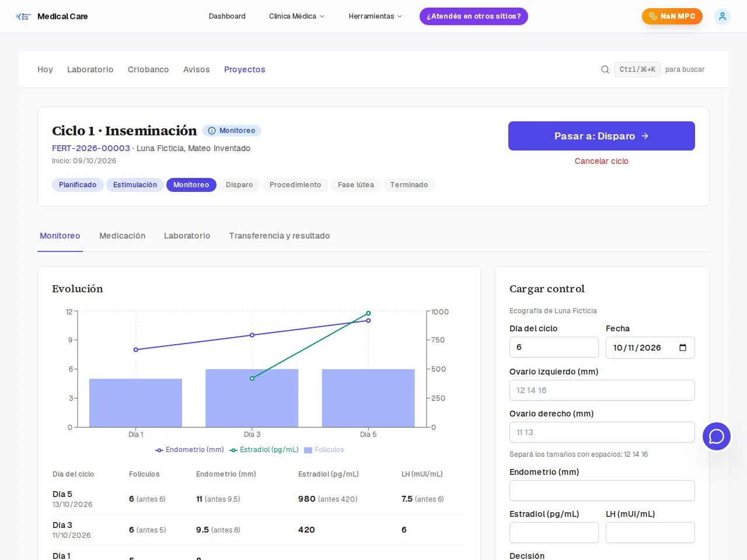This screenshot has width=747, height=560.
Task: Click the search magnifier icon
Action: pos(605,69)
